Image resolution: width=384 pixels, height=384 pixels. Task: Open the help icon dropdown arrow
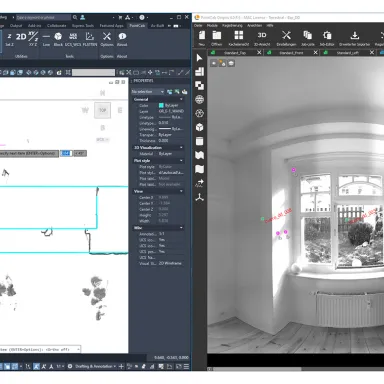[147, 17]
